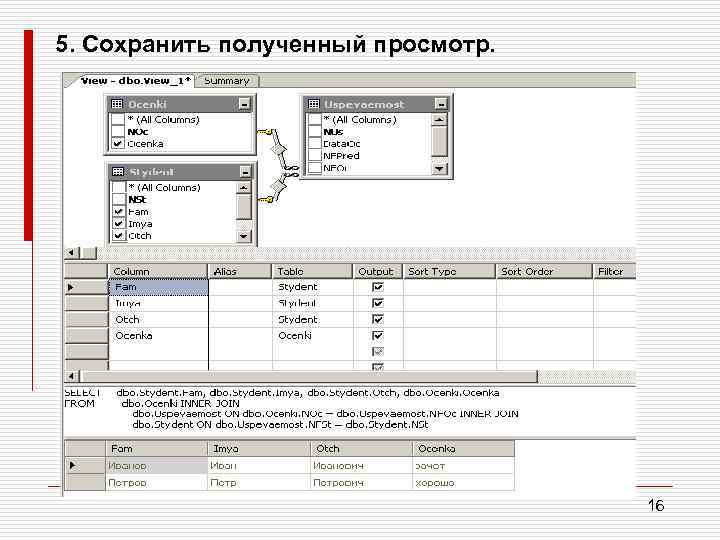Click the Uspevaemost table grid icon
Screen dimensions: 720x540
(314, 104)
